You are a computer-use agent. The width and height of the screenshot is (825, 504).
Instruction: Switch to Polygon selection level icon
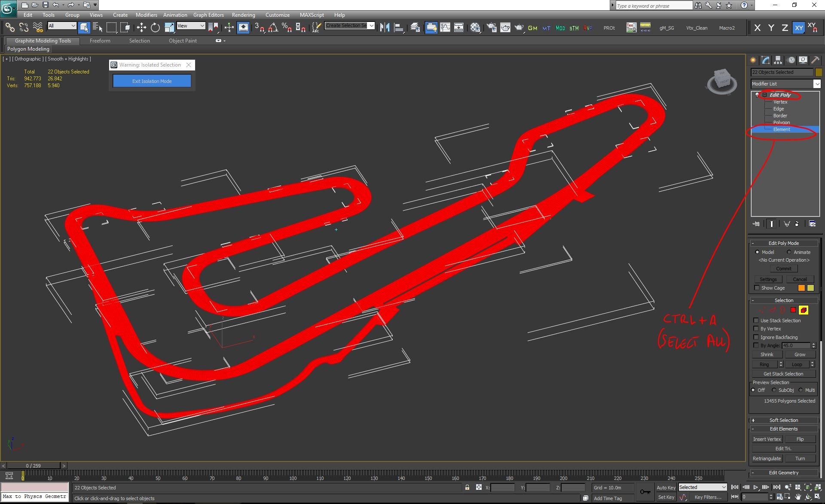tap(793, 310)
